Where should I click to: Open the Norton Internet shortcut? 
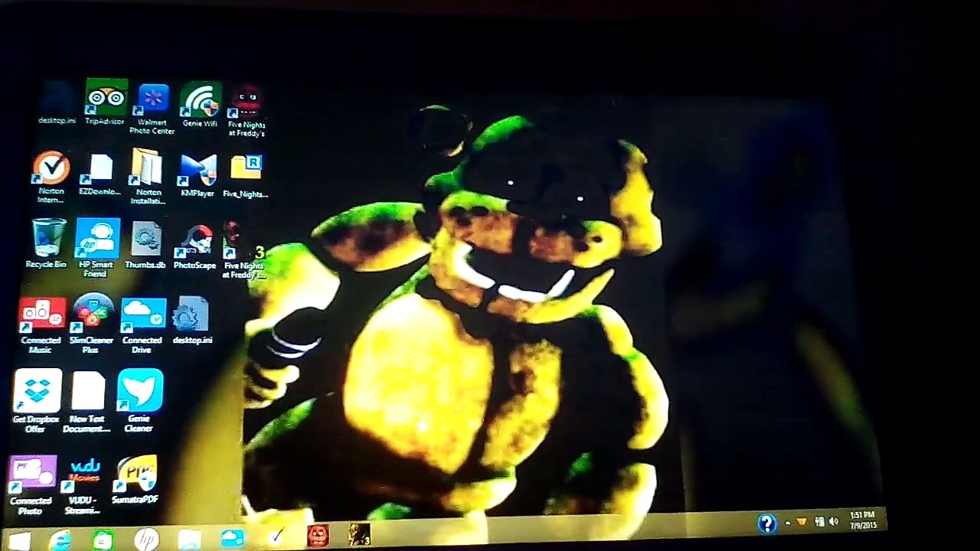coord(51,178)
